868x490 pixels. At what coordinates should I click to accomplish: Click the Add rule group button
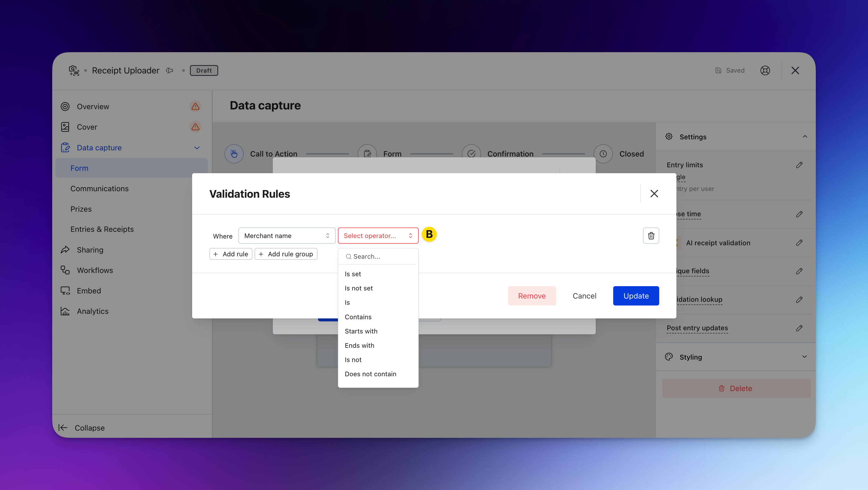(286, 254)
